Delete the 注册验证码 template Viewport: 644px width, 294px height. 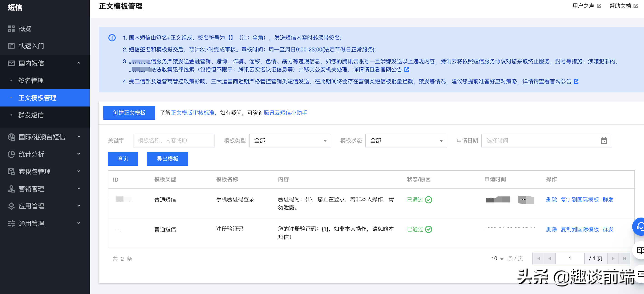point(552,229)
